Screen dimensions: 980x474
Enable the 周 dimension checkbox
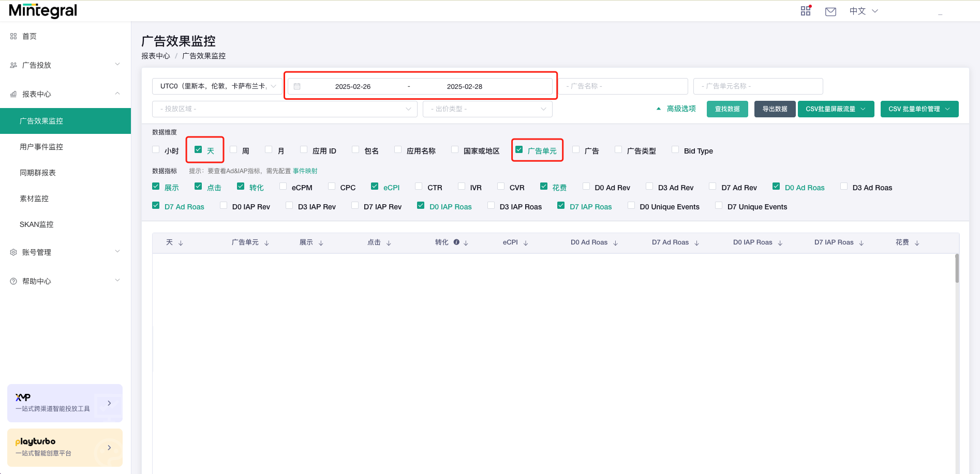234,149
